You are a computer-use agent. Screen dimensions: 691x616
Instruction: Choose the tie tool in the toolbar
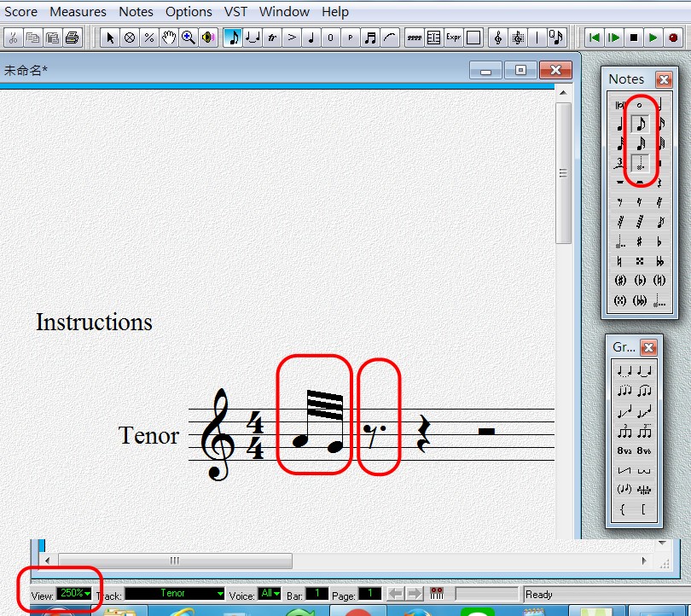pos(391,38)
